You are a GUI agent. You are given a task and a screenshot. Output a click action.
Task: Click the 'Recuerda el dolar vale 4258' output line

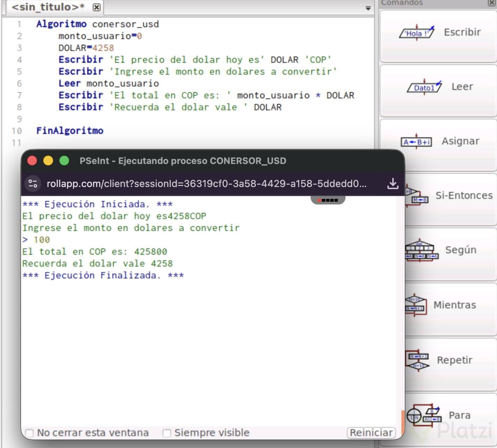click(x=97, y=263)
